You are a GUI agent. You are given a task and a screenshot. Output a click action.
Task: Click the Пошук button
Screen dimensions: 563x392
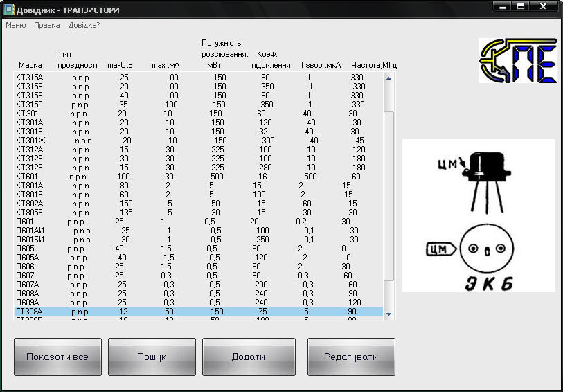click(152, 357)
